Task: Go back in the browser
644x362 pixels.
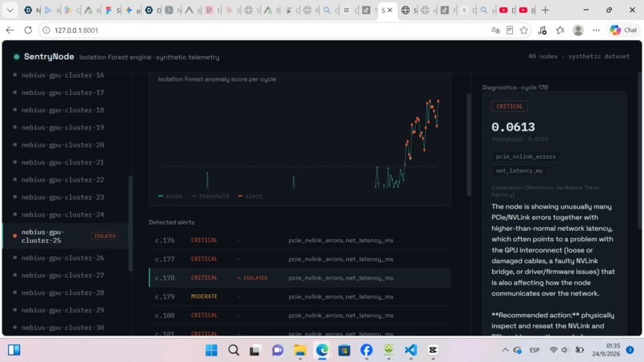Action: (10, 30)
